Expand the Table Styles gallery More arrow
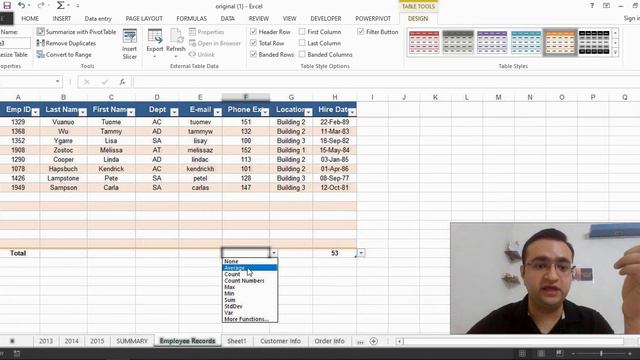The height and width of the screenshot is (360, 640). pos(616,52)
